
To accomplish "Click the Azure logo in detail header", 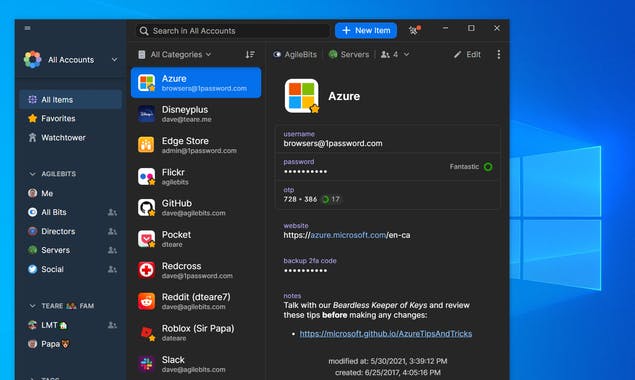I will pyautogui.click(x=302, y=96).
